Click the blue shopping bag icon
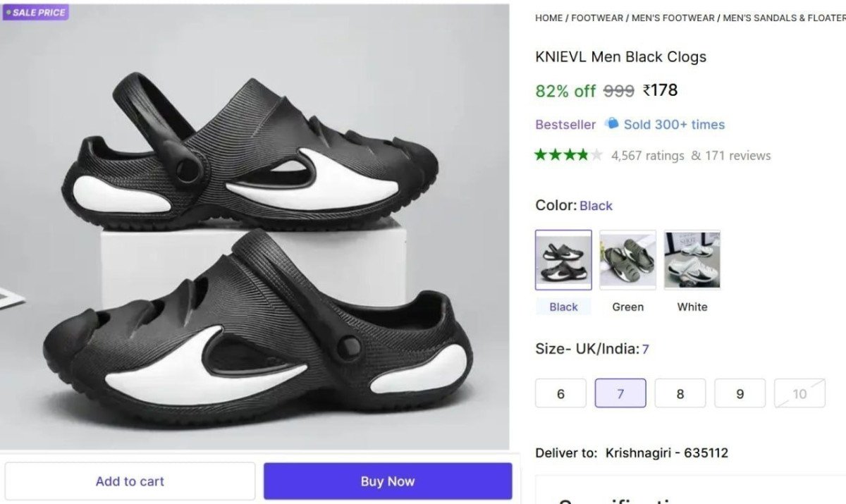 pyautogui.click(x=611, y=124)
